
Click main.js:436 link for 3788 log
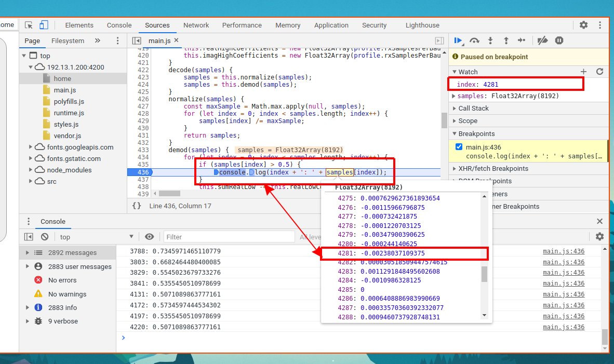click(564, 251)
